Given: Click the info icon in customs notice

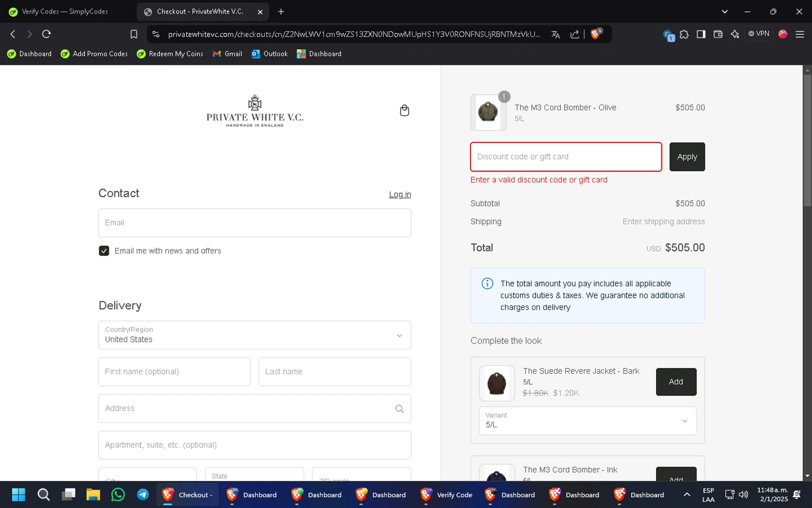Looking at the screenshot, I should (x=487, y=283).
